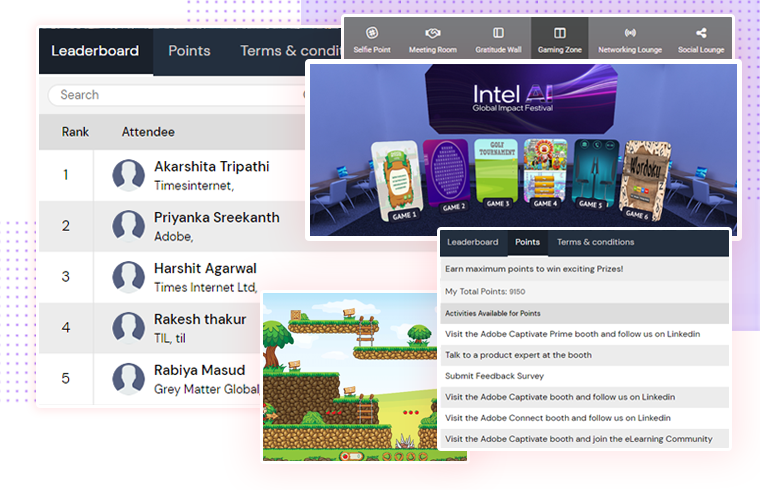Click the Attendee column header
This screenshot has width=760, height=490.
click(x=148, y=132)
